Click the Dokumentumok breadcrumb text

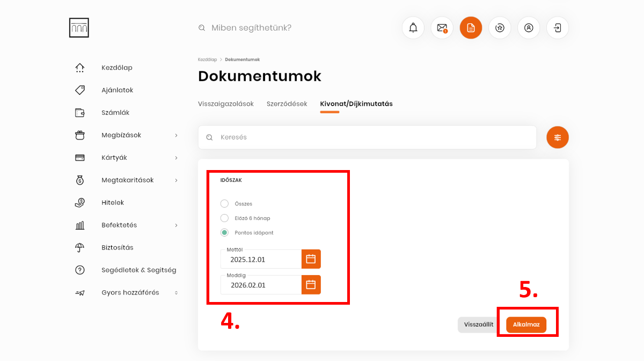[x=242, y=60]
